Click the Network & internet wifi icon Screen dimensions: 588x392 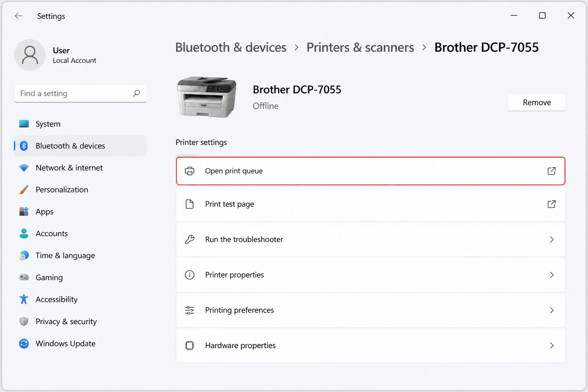(24, 168)
